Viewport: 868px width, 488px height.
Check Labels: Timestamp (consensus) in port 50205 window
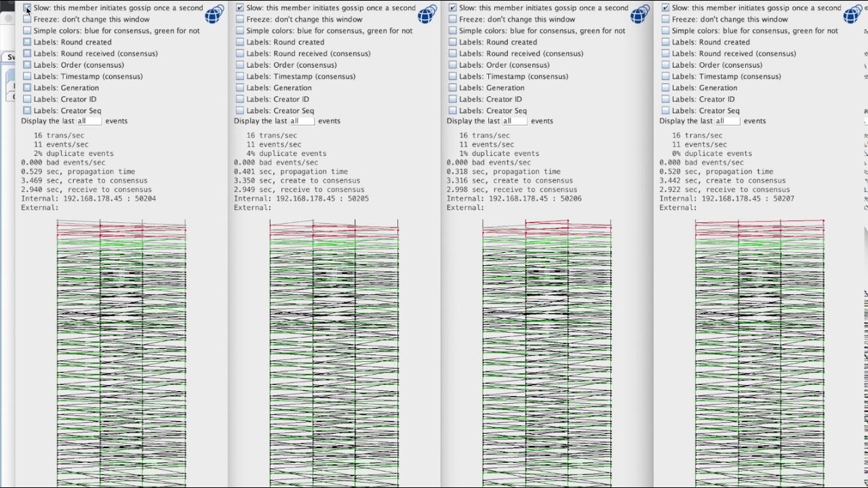pos(240,77)
